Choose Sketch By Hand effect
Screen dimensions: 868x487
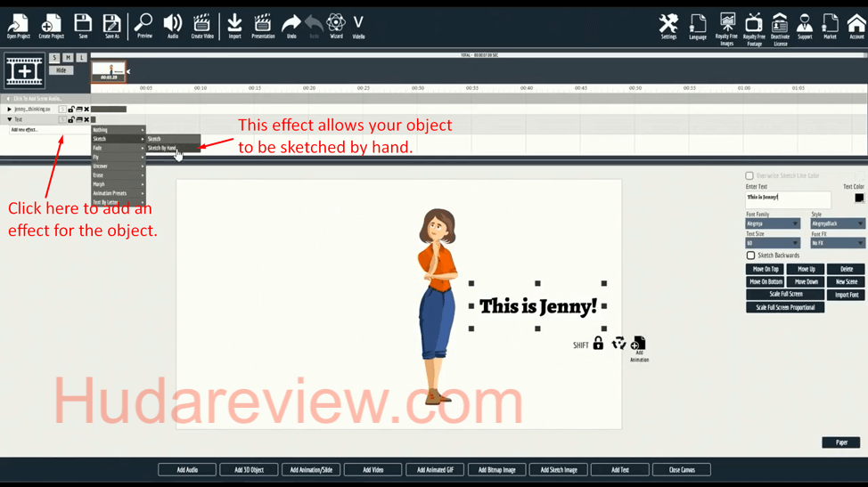coord(173,148)
